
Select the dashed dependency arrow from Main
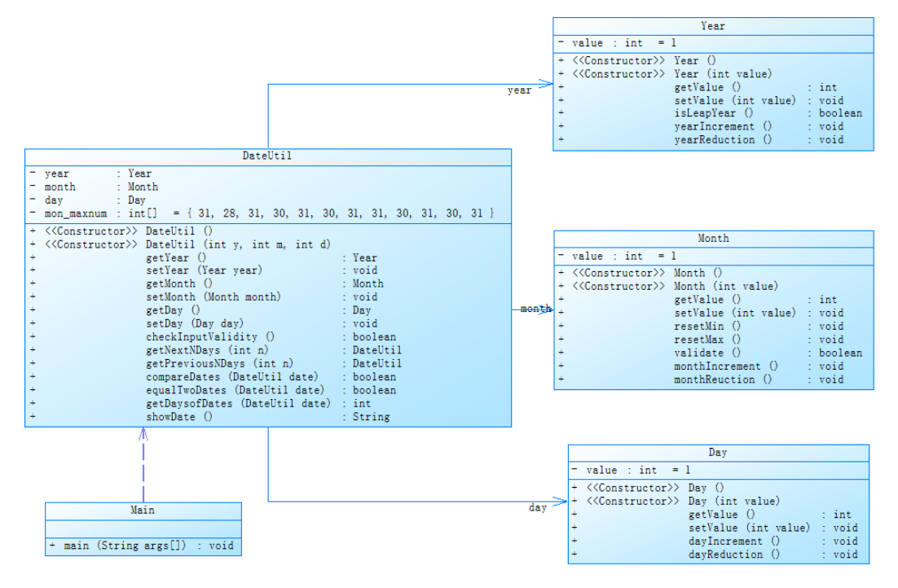[143, 465]
